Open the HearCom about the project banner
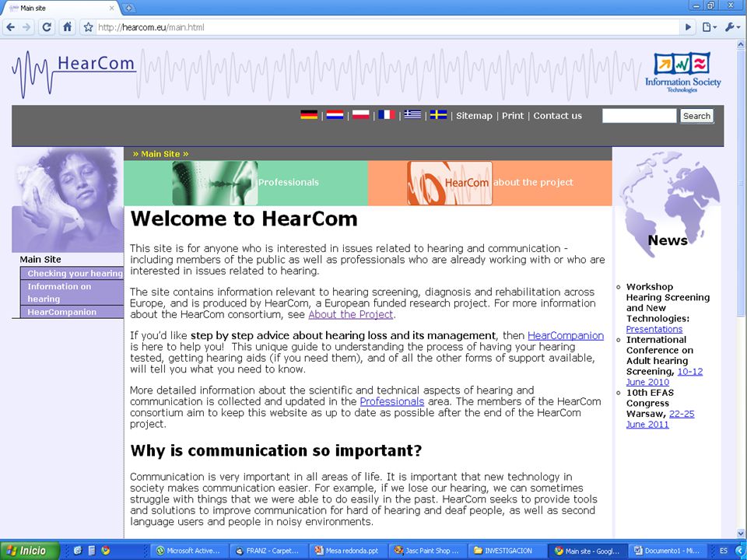 click(449, 183)
